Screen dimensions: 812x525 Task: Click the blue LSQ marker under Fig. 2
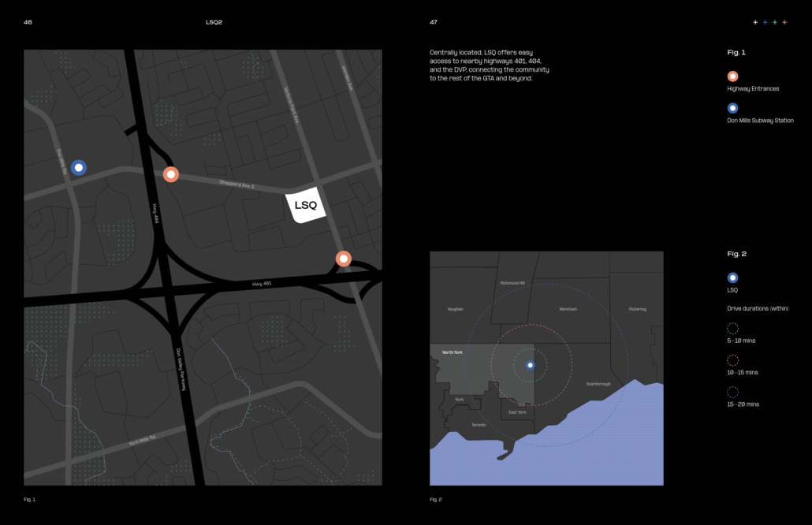(x=733, y=277)
